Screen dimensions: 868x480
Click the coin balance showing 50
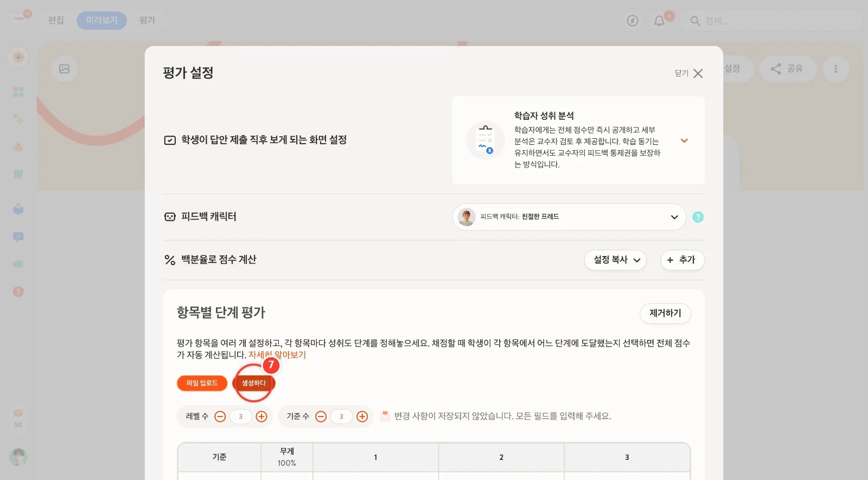(x=18, y=419)
